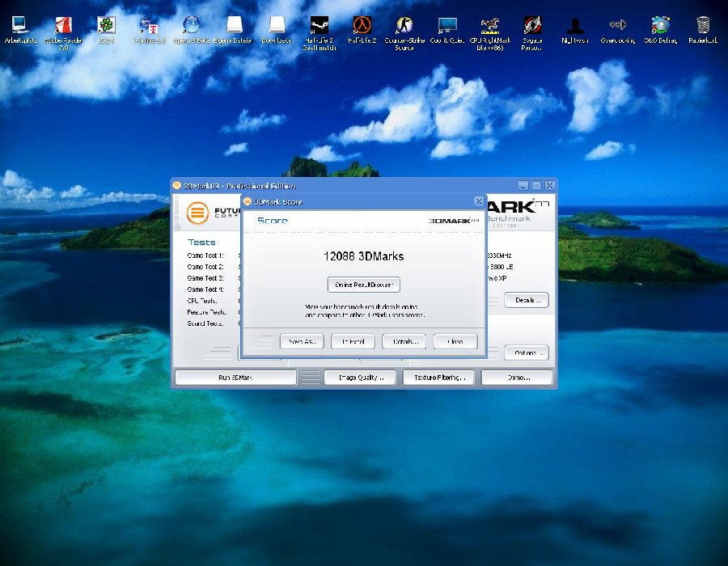Click the Game Test 1 label
728x566 pixels.
(x=205, y=256)
